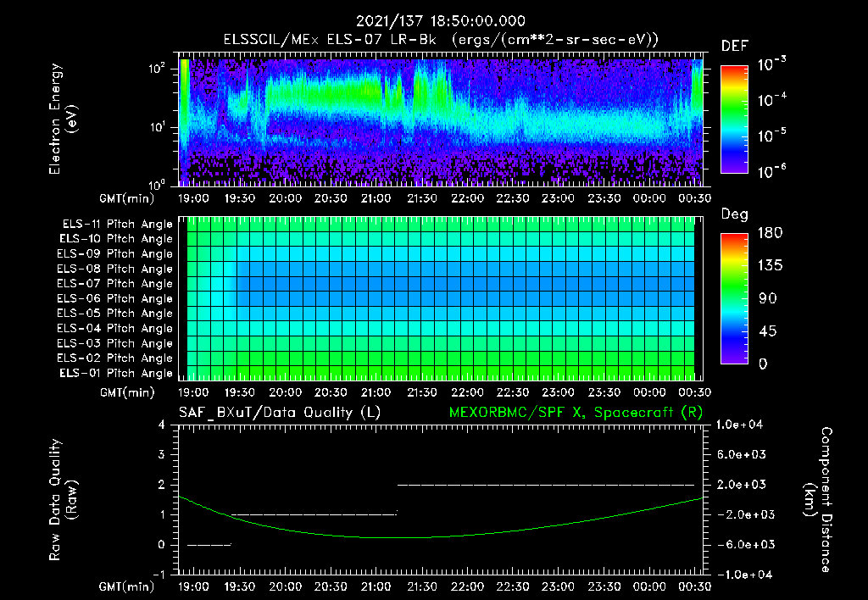Click the white data quality segment at level 0
Screen dimensions: 868x600
(209, 545)
